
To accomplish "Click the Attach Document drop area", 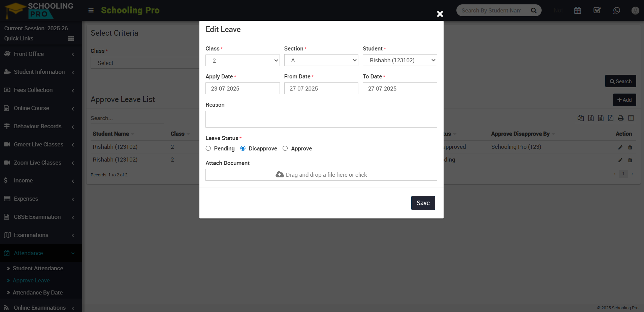I will pyautogui.click(x=321, y=175).
